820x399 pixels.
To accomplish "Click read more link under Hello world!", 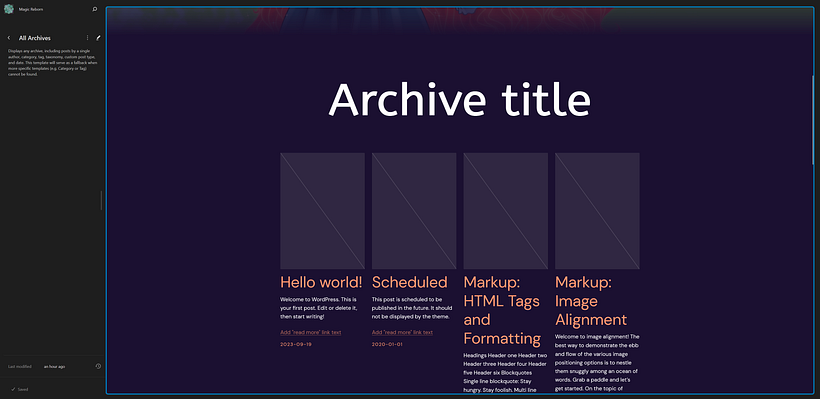I will tap(311, 332).
